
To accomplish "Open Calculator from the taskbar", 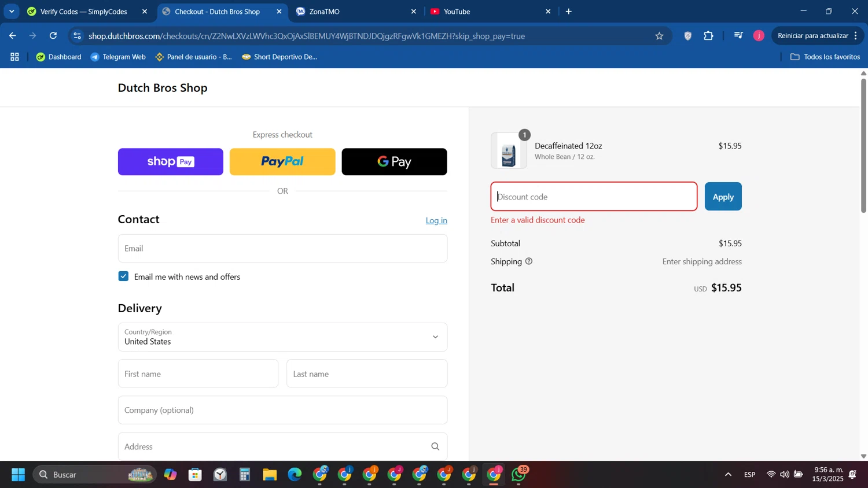I will (x=245, y=475).
